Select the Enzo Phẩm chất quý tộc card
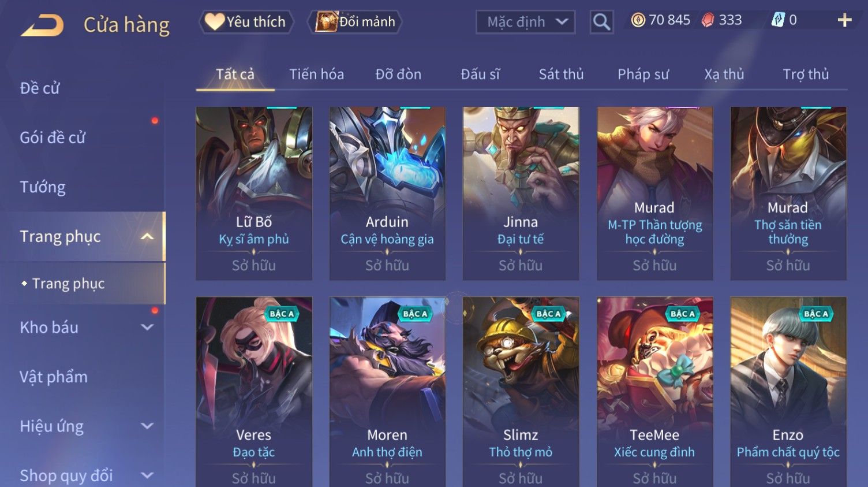 coord(788,392)
